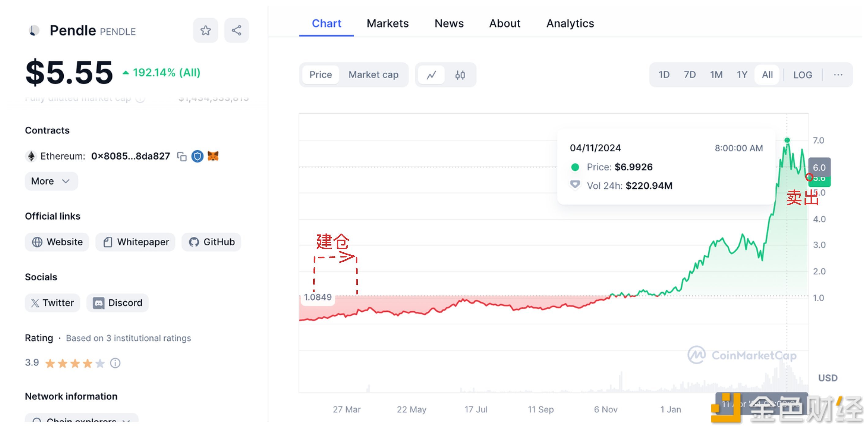The width and height of the screenshot is (868, 428).
Task: Switch to line chart view icon
Action: [x=431, y=75]
